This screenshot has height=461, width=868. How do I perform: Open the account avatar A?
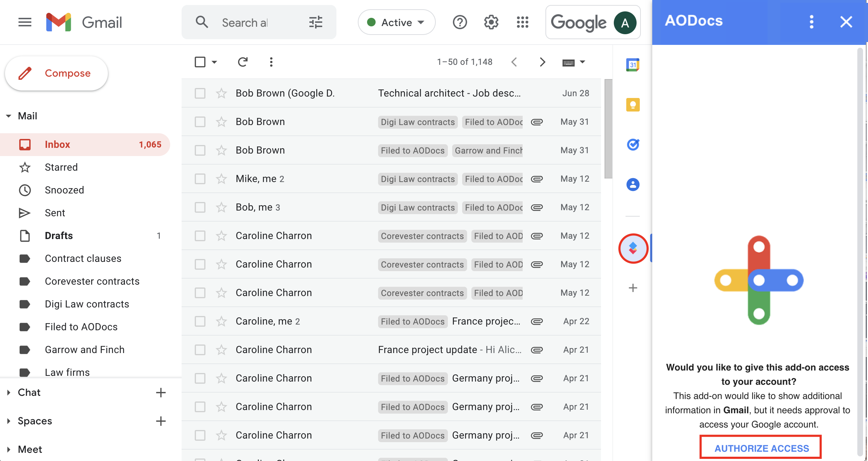625,23
